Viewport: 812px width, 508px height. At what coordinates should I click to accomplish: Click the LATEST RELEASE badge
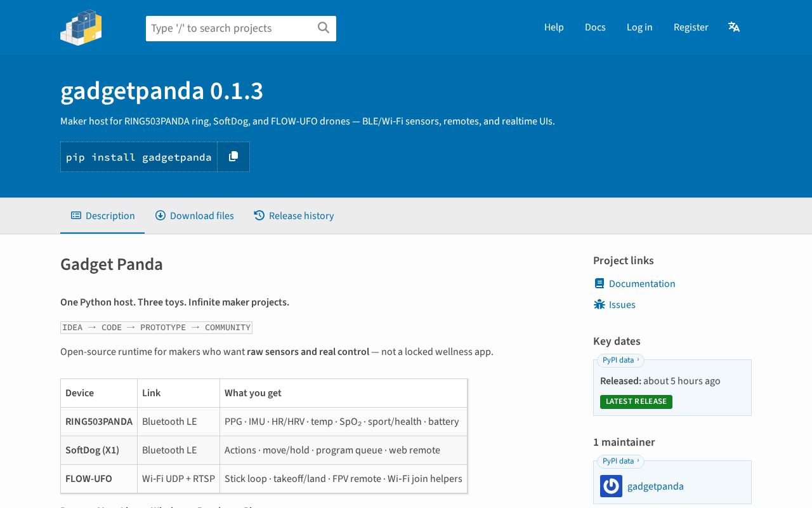[636, 401]
